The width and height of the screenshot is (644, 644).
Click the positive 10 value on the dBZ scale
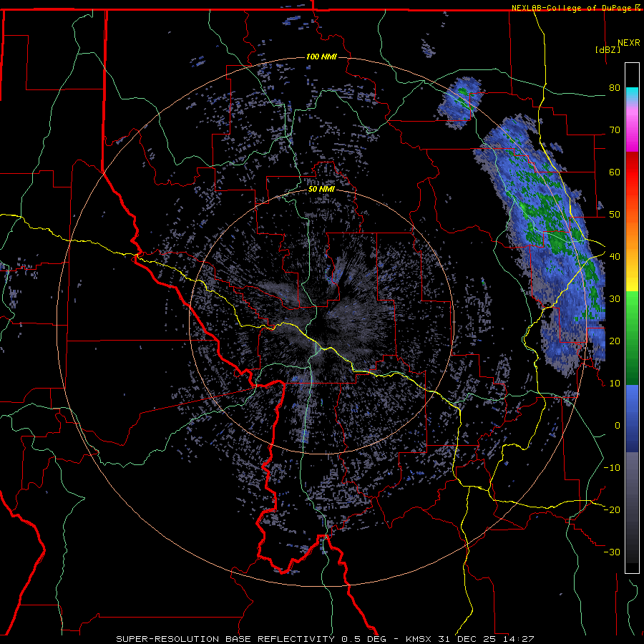tap(615, 384)
